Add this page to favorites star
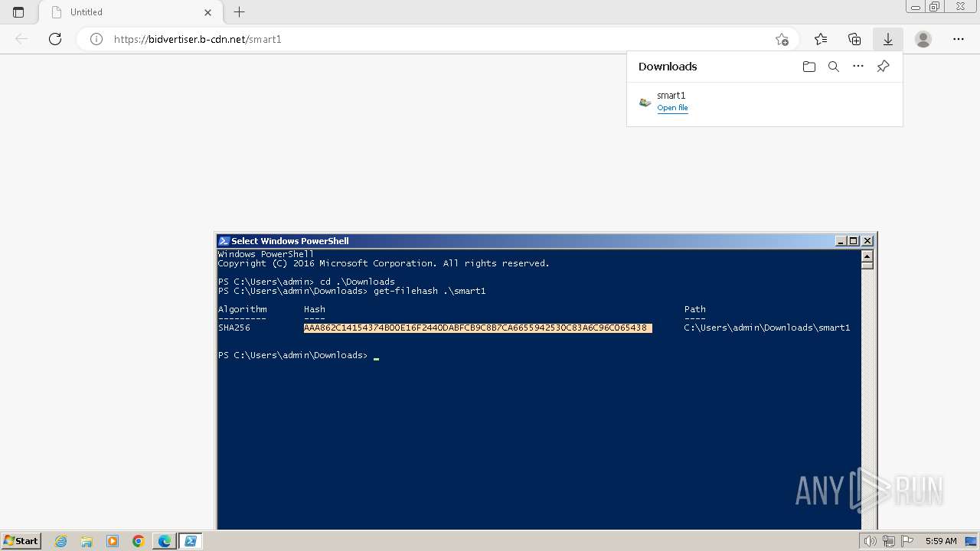The height and width of the screenshot is (551, 980). (x=782, y=39)
